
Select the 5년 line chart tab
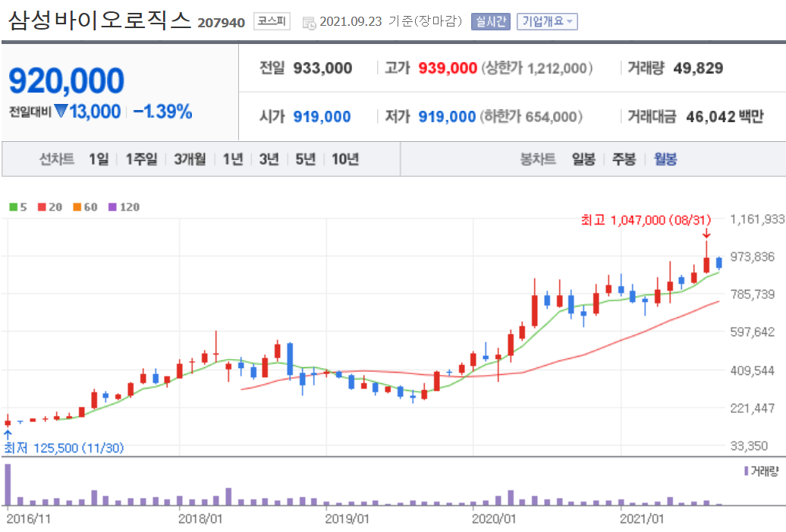coord(305,159)
